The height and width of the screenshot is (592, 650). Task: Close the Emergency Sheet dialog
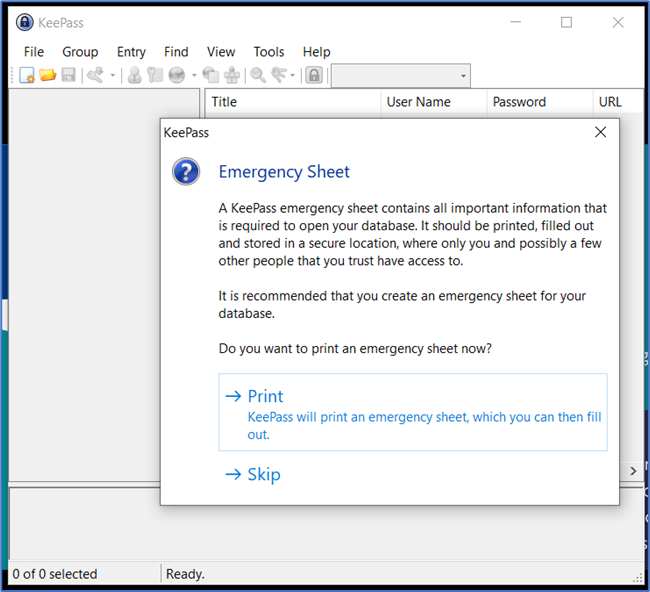[600, 132]
